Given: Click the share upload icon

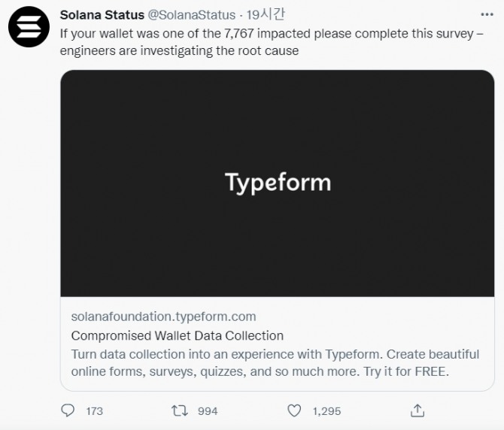Looking at the screenshot, I should point(417,410).
